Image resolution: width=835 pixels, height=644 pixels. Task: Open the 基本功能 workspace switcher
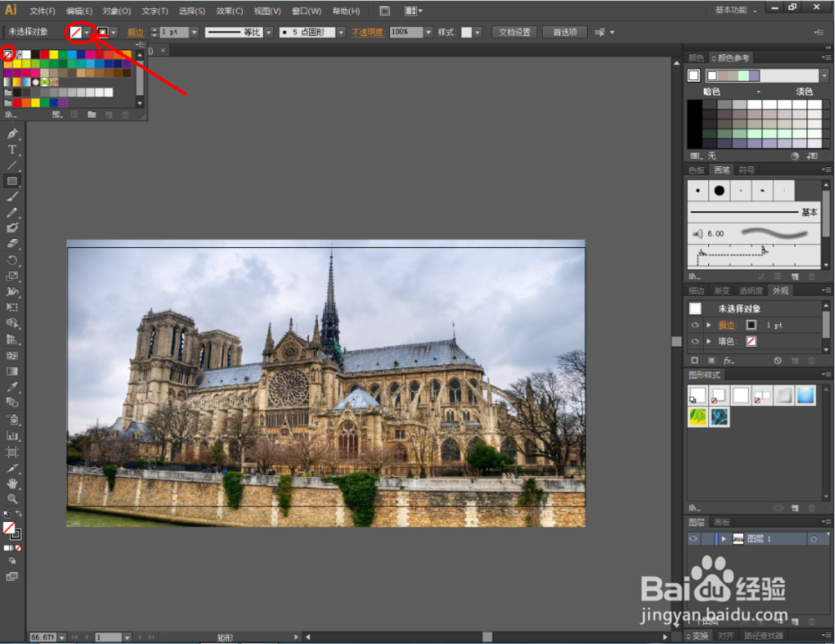point(736,10)
